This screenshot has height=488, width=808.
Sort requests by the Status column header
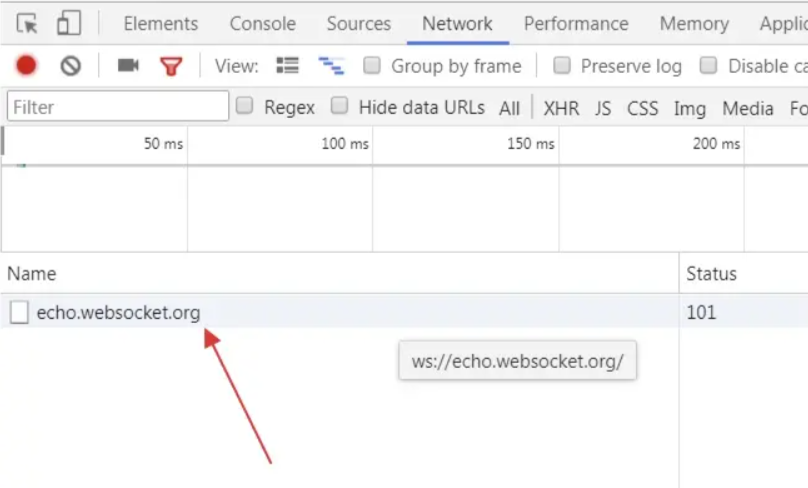pos(711,274)
